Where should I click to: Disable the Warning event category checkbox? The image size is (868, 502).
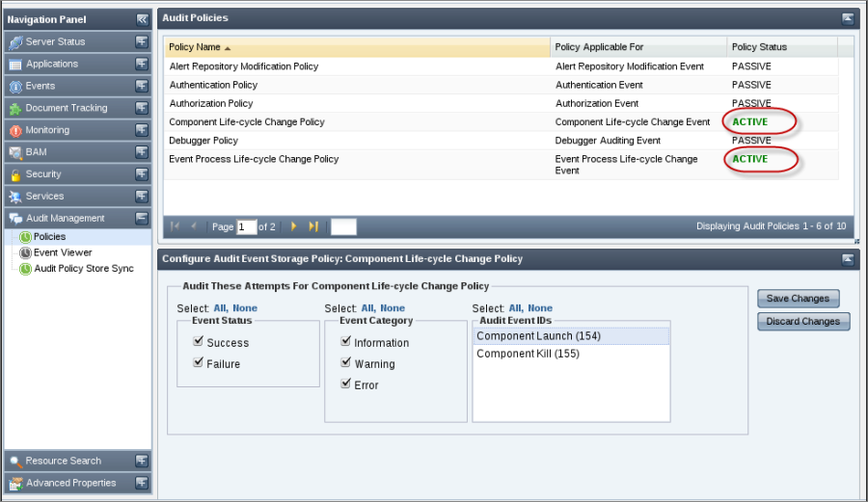coord(346,362)
